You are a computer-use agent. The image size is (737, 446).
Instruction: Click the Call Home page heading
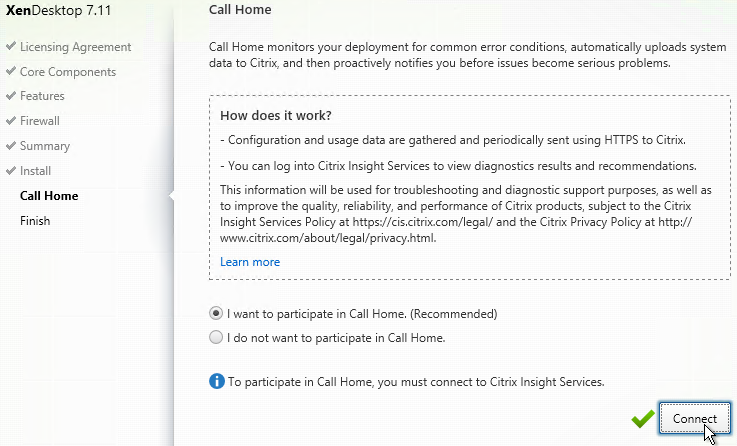coord(240,9)
